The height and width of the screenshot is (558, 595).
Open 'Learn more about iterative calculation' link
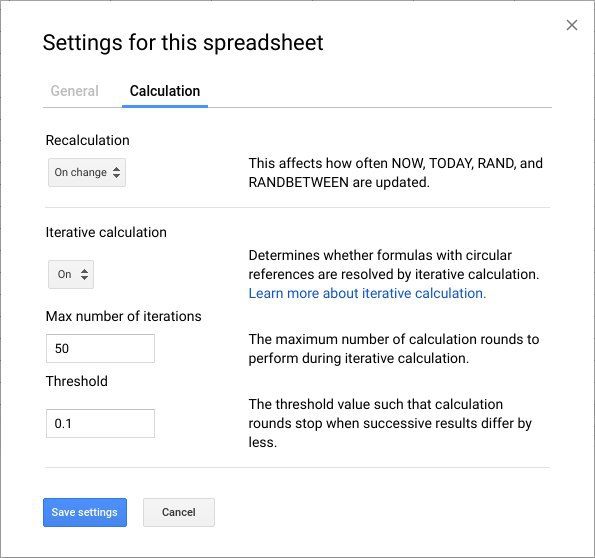(x=367, y=293)
